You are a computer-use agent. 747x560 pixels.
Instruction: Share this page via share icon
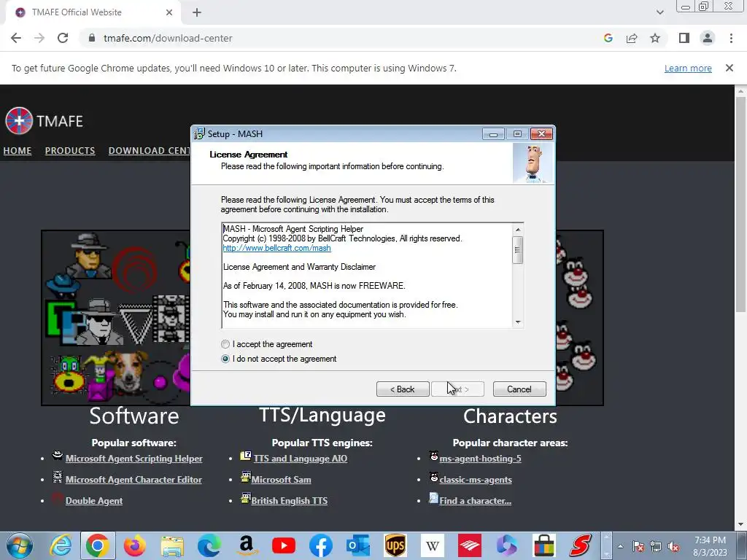click(x=632, y=38)
